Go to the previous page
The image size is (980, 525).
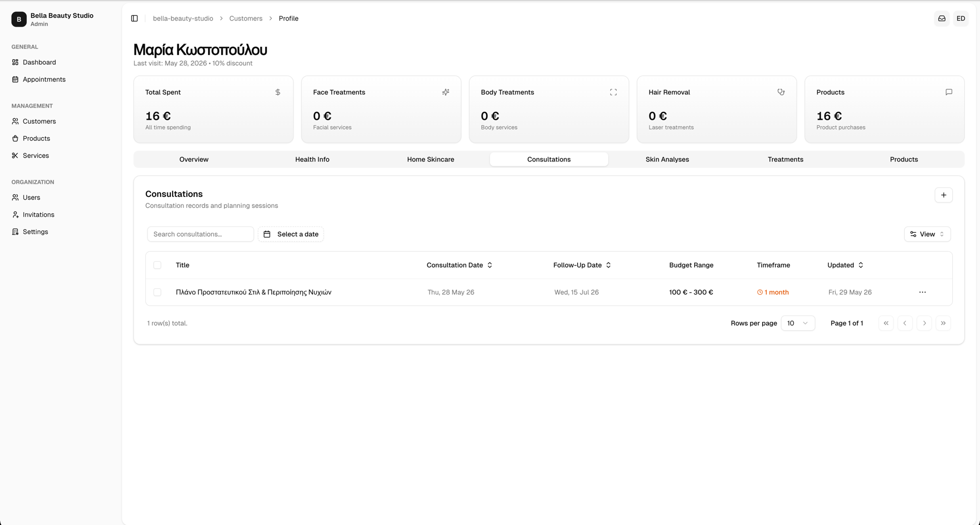pos(905,323)
